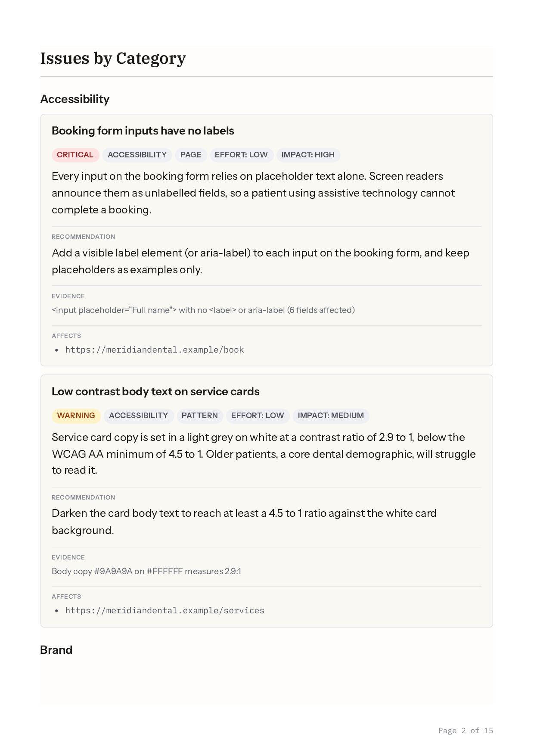
Task: Click the IMPACT: MEDIUM tag
Action: (331, 416)
